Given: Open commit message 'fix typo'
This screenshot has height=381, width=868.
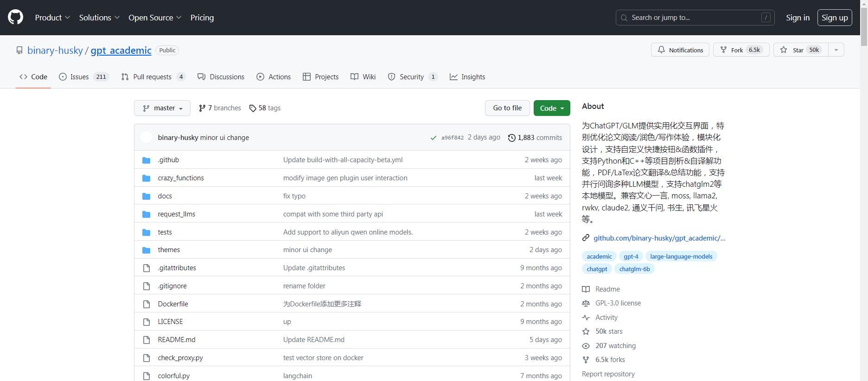Looking at the screenshot, I should (294, 196).
